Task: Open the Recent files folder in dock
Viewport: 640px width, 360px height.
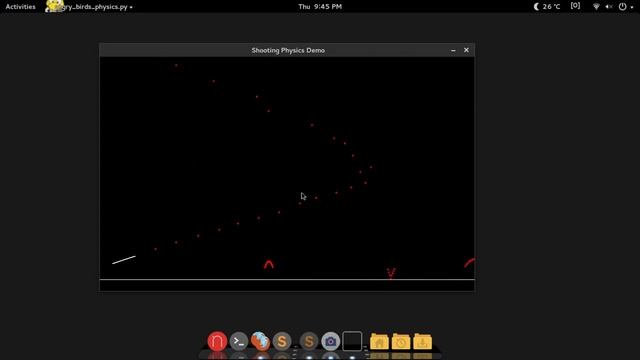Action: pyautogui.click(x=401, y=341)
